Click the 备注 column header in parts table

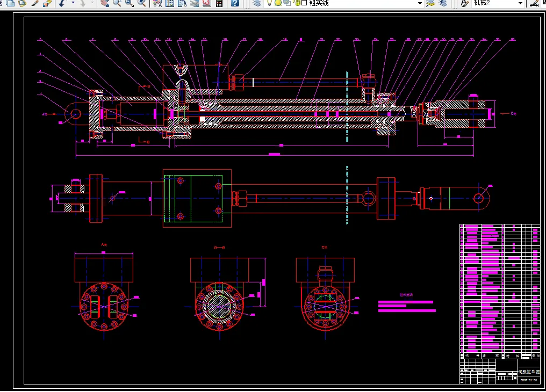pos(536,356)
